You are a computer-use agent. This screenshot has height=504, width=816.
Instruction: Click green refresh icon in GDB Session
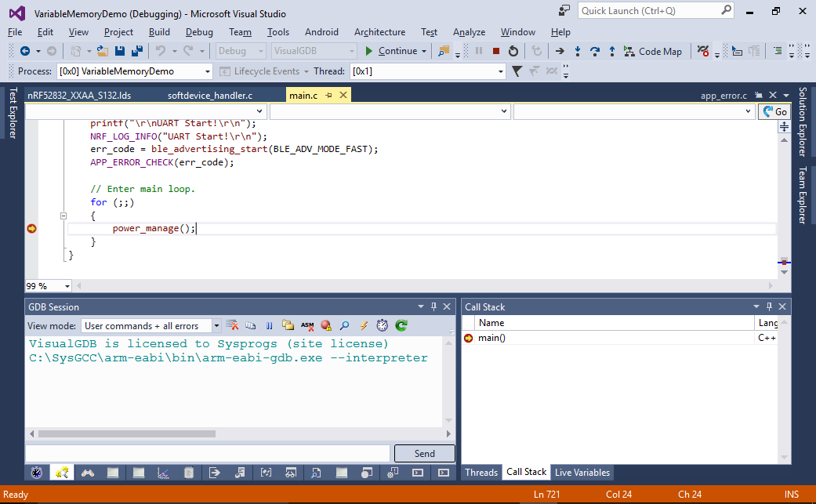pos(401,325)
